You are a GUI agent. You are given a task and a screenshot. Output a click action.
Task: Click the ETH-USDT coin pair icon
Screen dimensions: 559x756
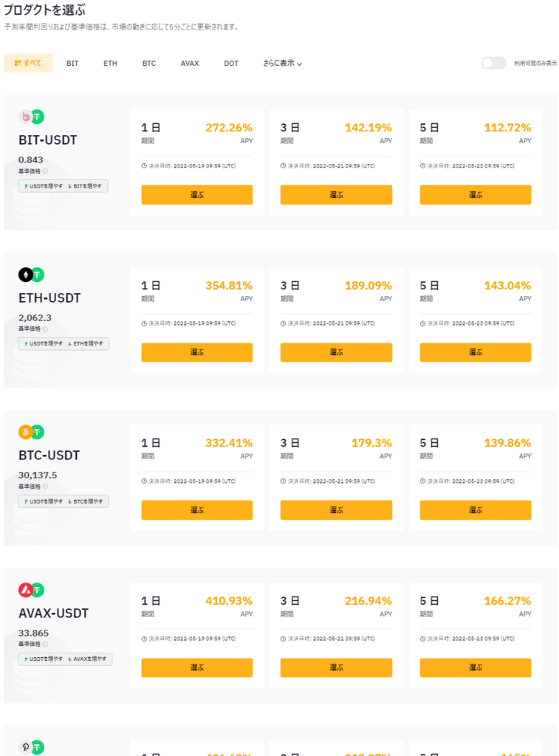pyautogui.click(x=31, y=275)
